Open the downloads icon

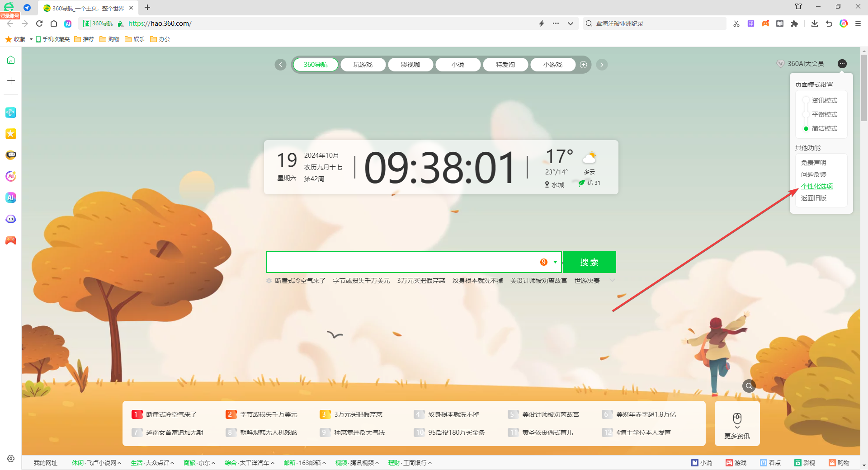pos(815,23)
